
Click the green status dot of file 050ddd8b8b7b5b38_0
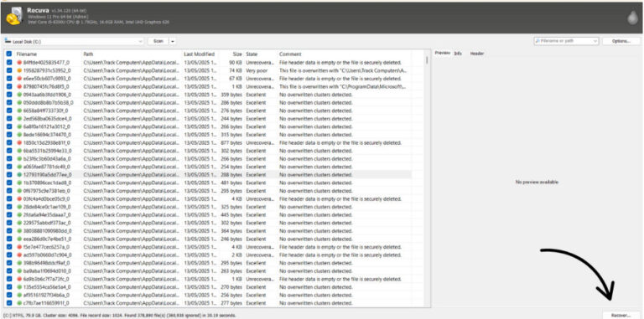pyautogui.click(x=19, y=102)
